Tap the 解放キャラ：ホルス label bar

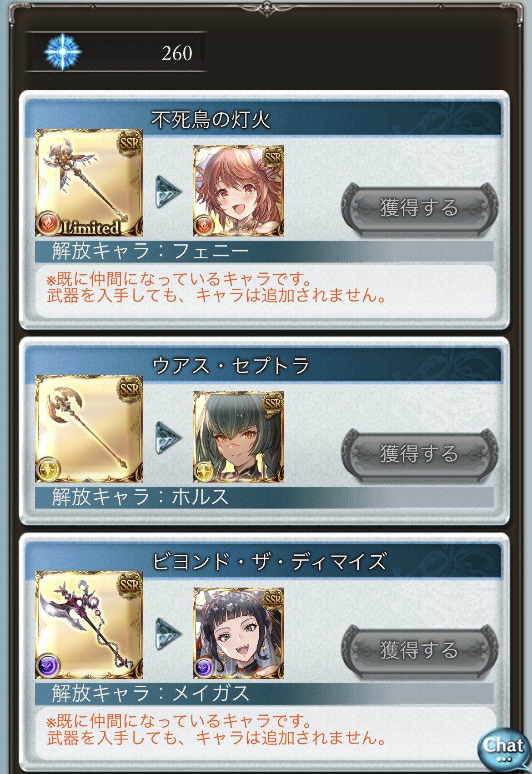click(264, 497)
